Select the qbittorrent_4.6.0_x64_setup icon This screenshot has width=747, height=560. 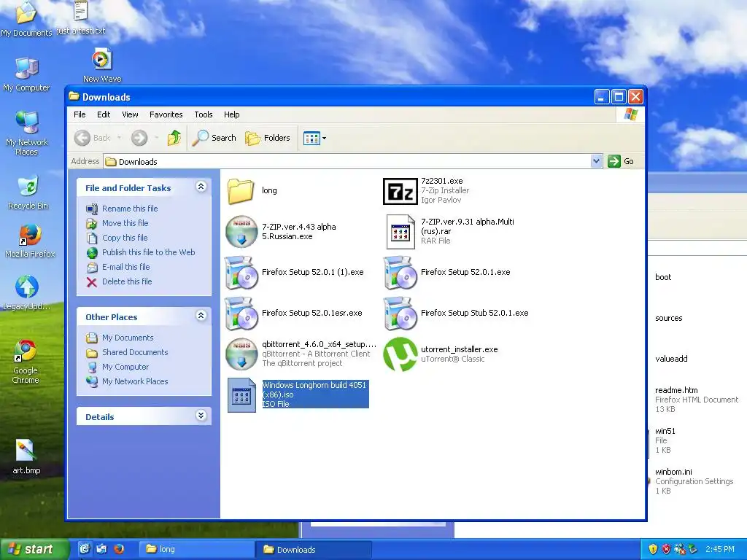coord(241,354)
